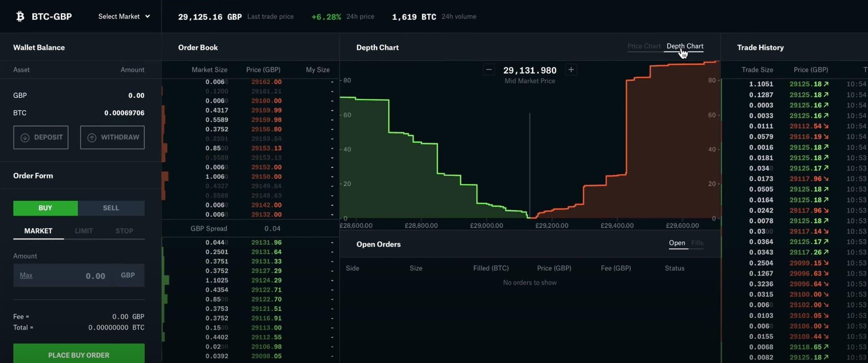Click the BTC wallet balance 0.00069706
Screen dimensions: 868x363
point(124,113)
